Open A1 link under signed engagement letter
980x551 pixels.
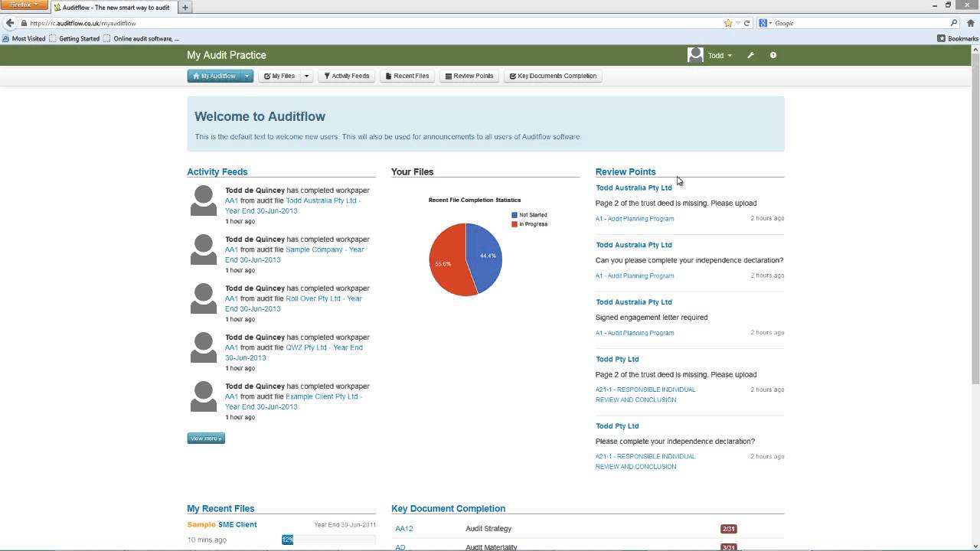point(635,333)
